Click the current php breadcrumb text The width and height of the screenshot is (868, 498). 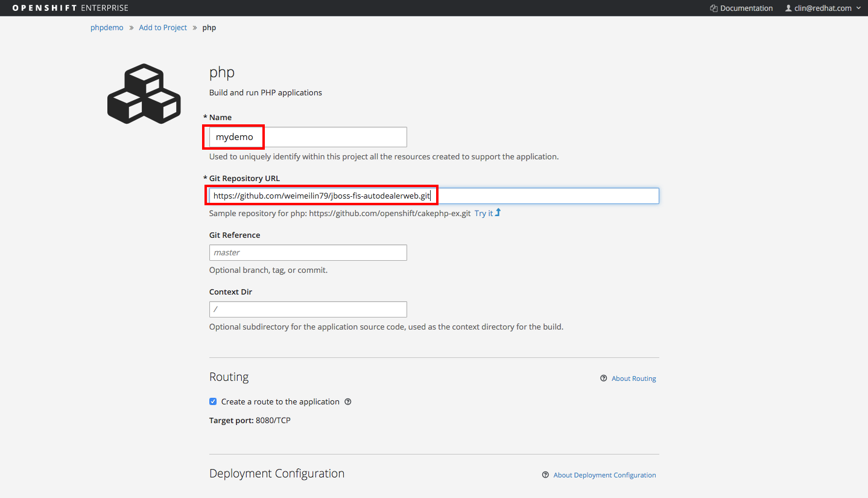[209, 28]
